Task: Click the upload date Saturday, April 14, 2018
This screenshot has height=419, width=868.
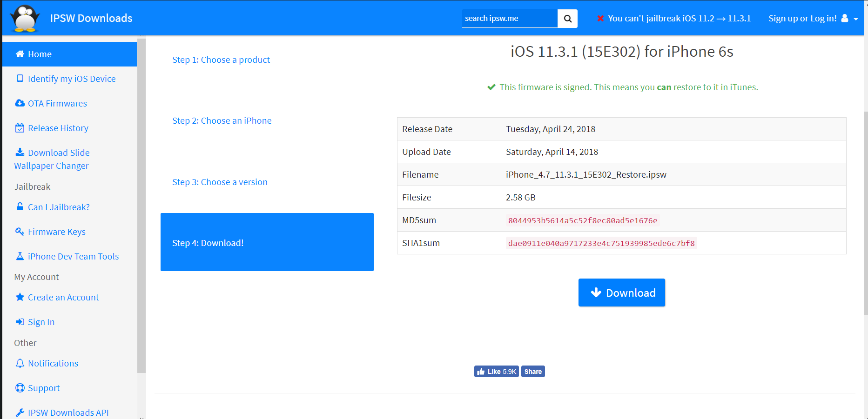Action: (552, 152)
